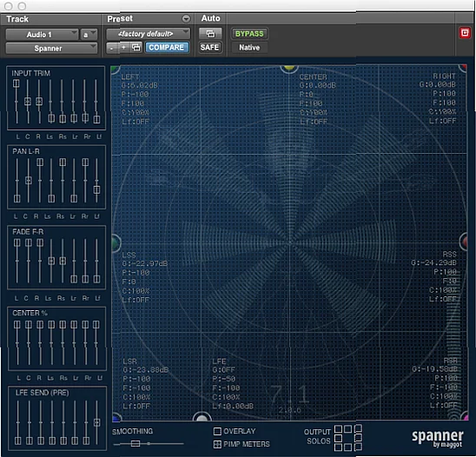
Task: Toggle the PIMP METERS checkbox
Action: click(217, 444)
